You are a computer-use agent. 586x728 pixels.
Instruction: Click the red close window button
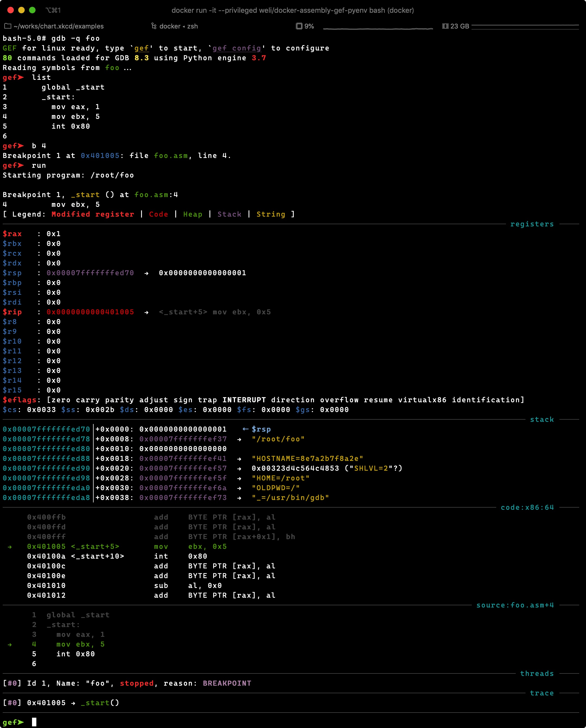tap(11, 10)
